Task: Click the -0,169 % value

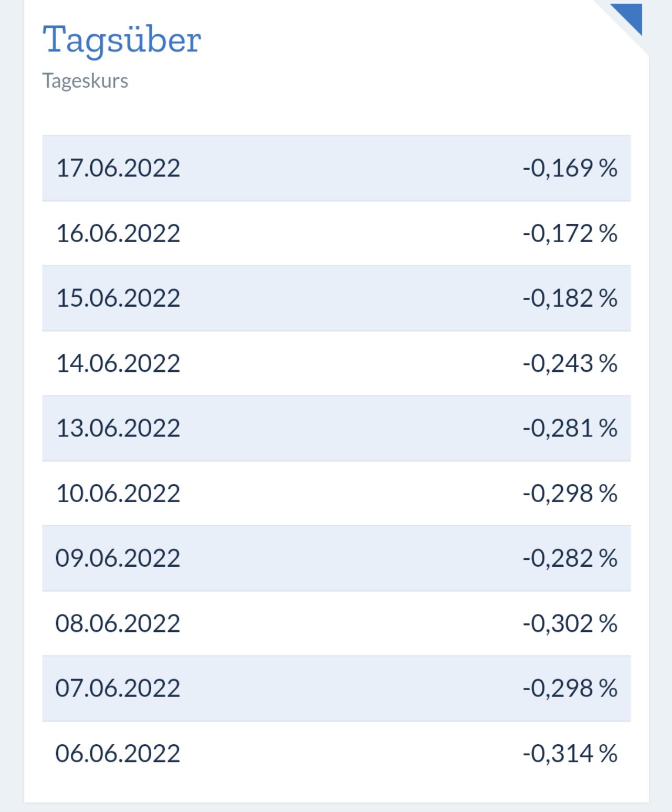Action: 570,168
